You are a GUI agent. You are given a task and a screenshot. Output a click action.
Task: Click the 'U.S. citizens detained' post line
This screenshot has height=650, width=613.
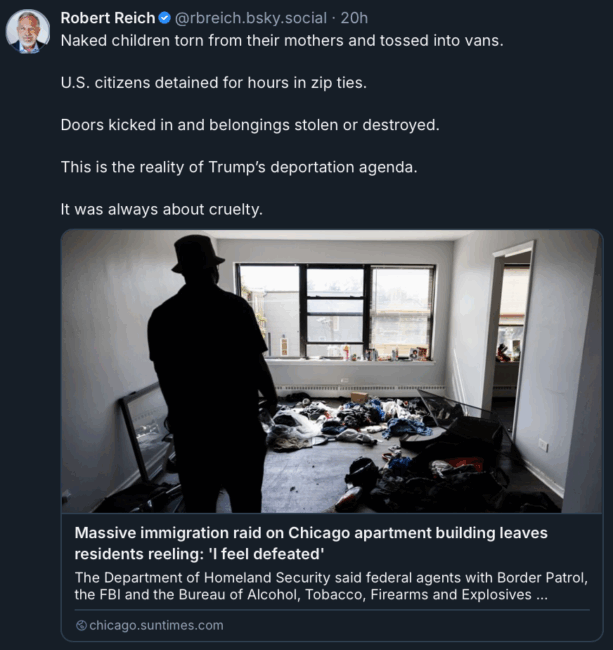(214, 83)
